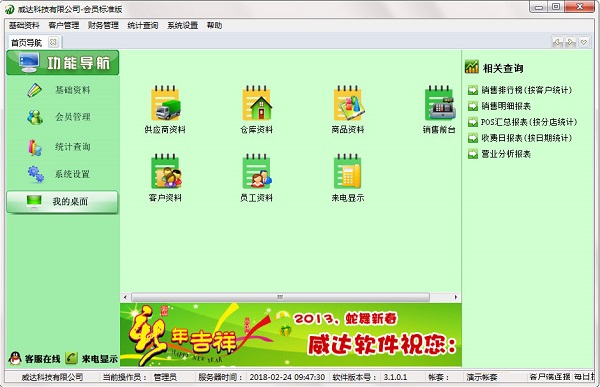Screen dimensions: 600x387
Task: Click arrow icon beside 营业分析报表
Action: [473, 154]
